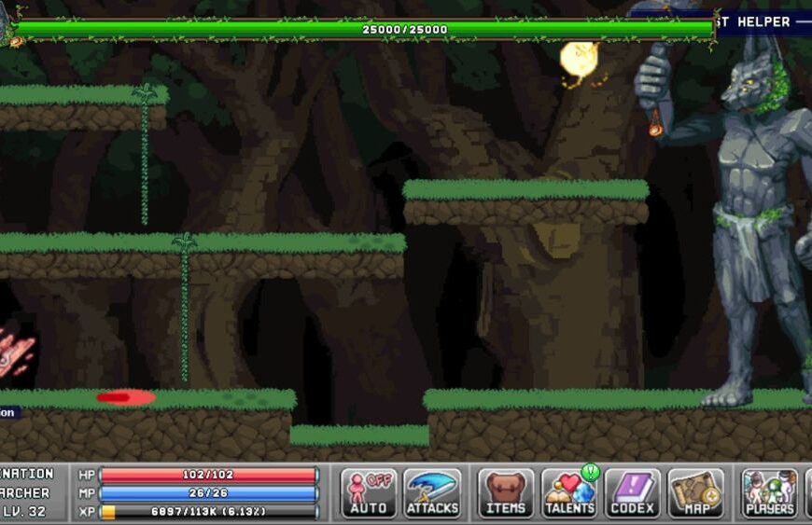Screen dimensions: 812x525
Task: Open the CODEX book
Action: pyautogui.click(x=632, y=492)
